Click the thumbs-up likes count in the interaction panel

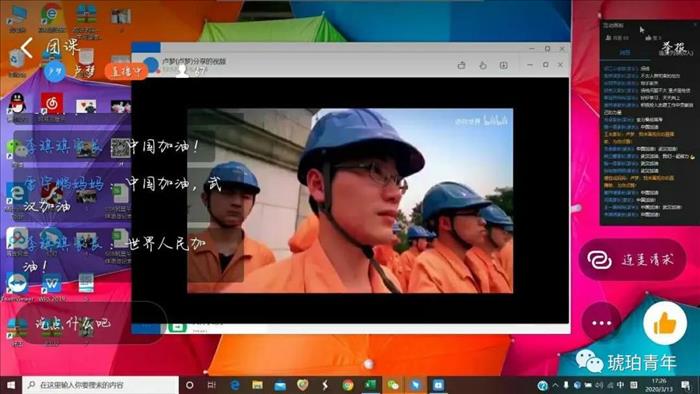(x=652, y=38)
